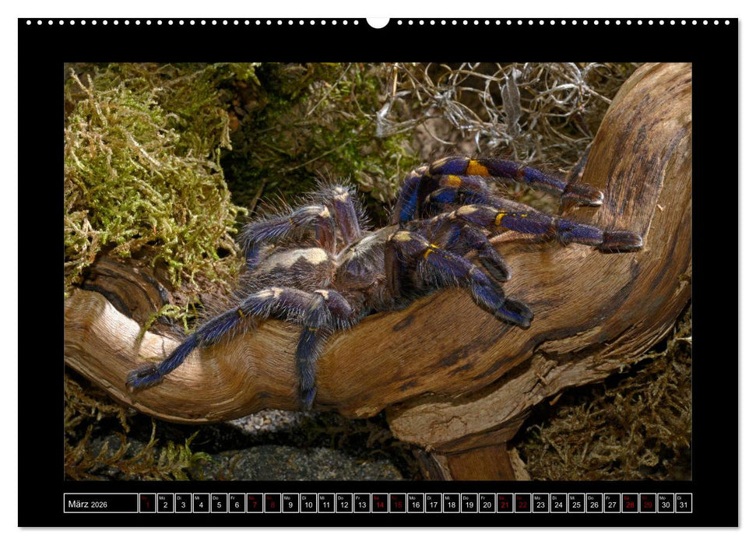The height and width of the screenshot is (545, 756).
Task: Select day 10 in the calendar strip
Action: click(x=308, y=504)
